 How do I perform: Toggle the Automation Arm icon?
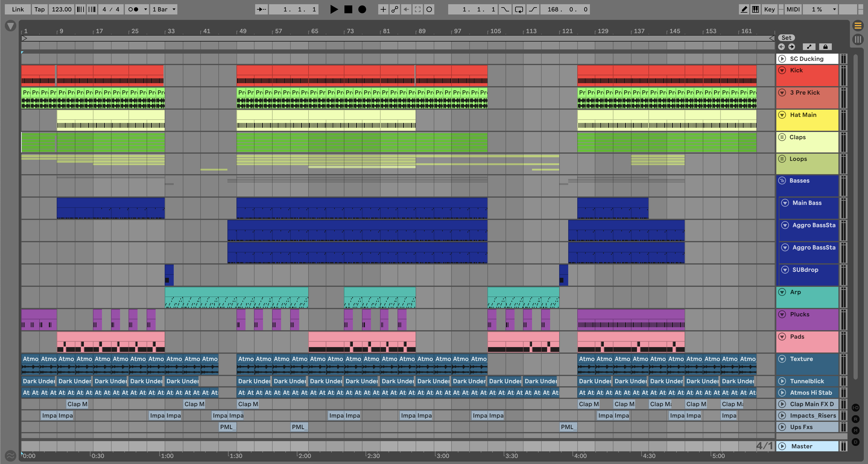(x=394, y=9)
